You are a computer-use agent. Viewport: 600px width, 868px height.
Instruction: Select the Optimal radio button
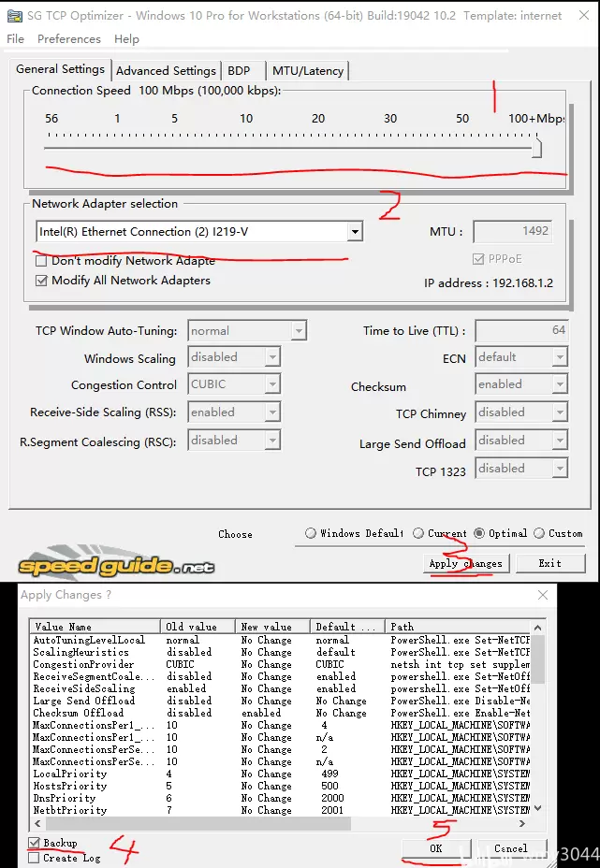(x=478, y=533)
